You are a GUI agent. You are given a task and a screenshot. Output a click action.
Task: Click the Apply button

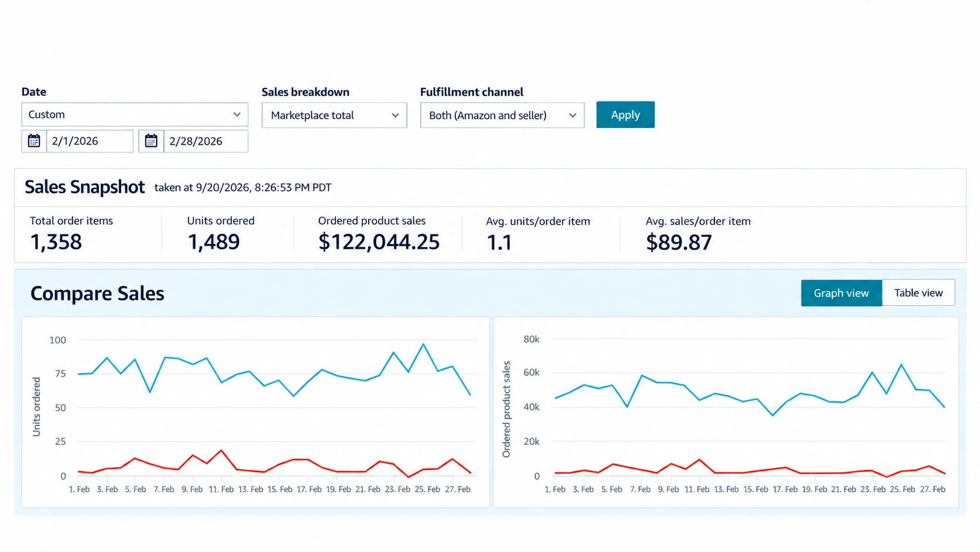point(625,115)
